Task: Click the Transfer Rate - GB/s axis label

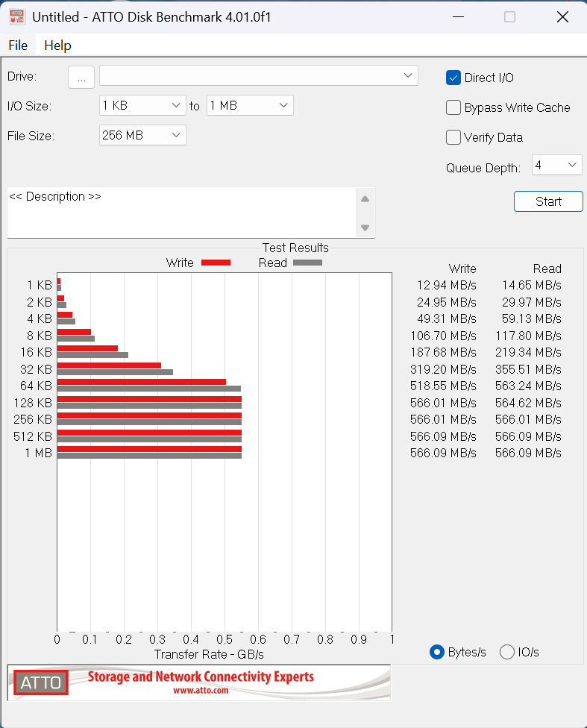Action: pos(209,655)
